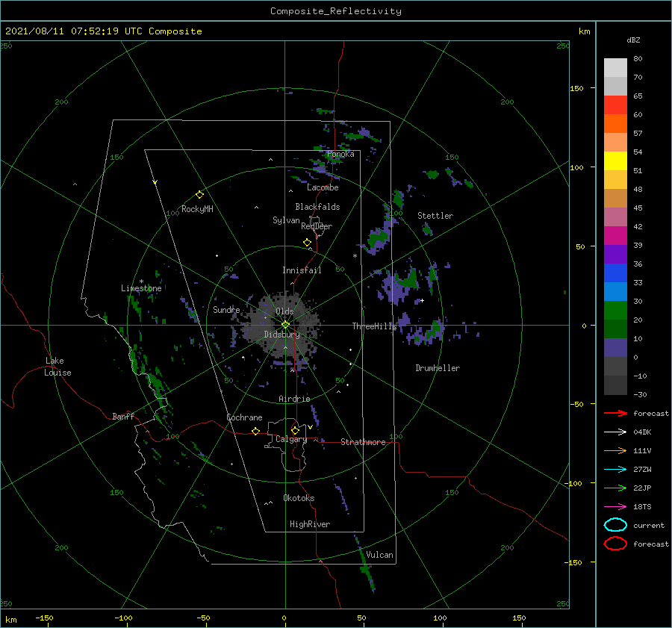This screenshot has width=672, height=628.
Task: Click the Ponoka city label
Action: click(340, 154)
